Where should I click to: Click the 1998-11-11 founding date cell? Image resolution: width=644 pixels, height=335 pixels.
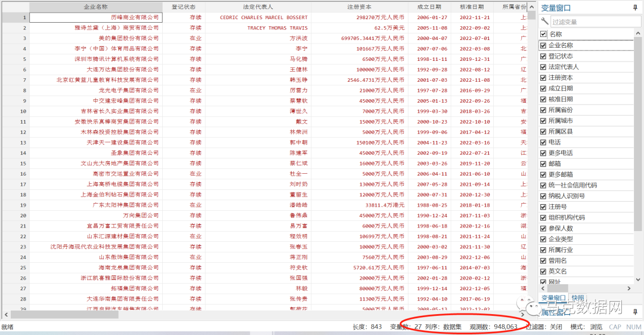point(429,59)
